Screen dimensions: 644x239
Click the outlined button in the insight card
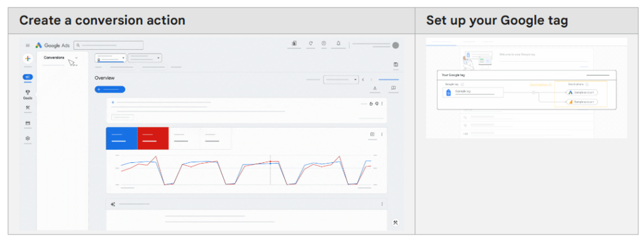pos(123,118)
